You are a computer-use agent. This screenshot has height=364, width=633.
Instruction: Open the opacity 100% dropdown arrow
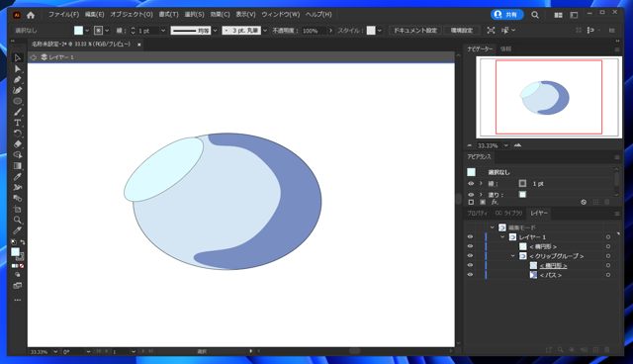tap(331, 31)
